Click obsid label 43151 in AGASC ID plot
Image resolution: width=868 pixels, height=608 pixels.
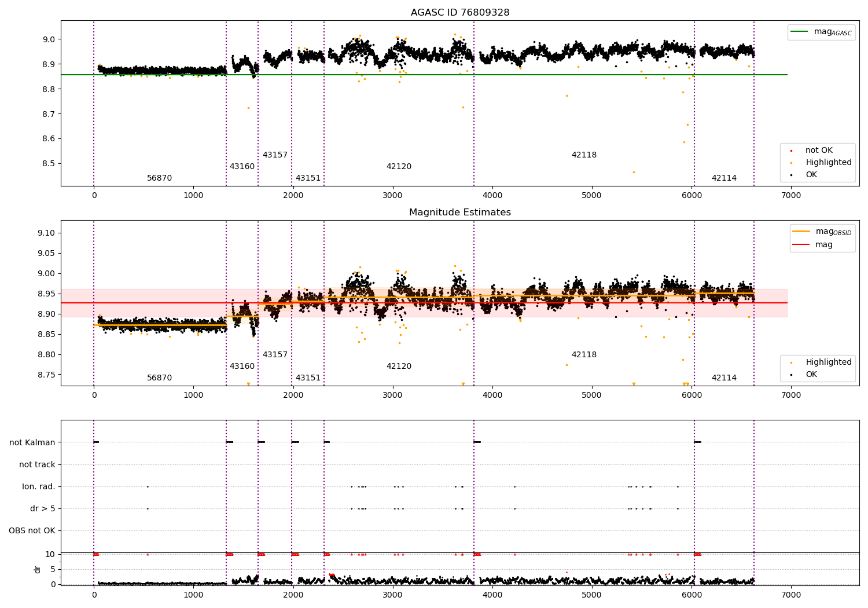tap(308, 178)
